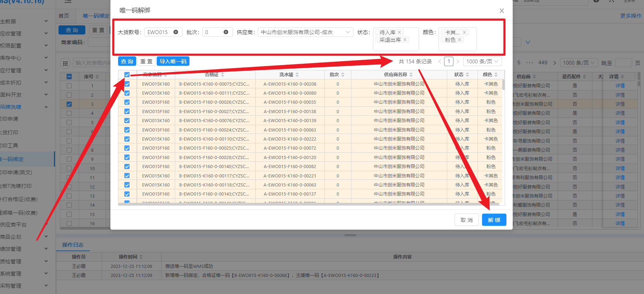Screen dimensions: 644x294
Task: Open the 供应商 supplier dropdown
Action: pyautogui.click(x=305, y=32)
